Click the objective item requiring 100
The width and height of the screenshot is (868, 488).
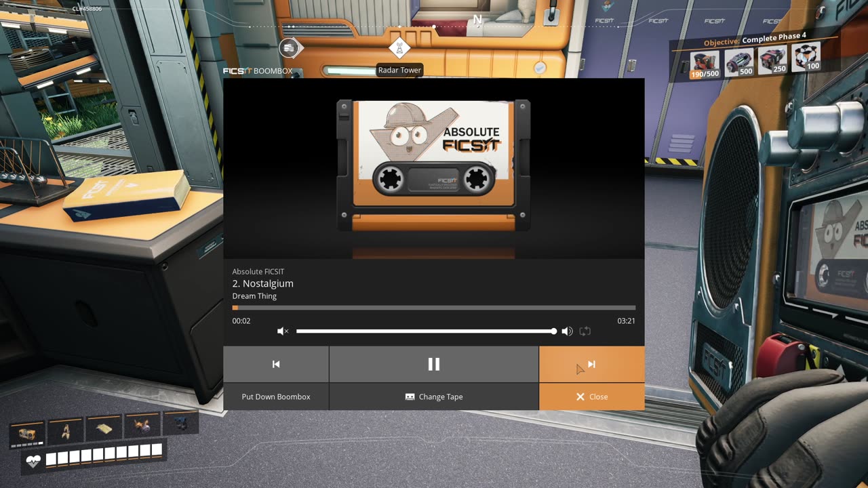click(x=806, y=56)
